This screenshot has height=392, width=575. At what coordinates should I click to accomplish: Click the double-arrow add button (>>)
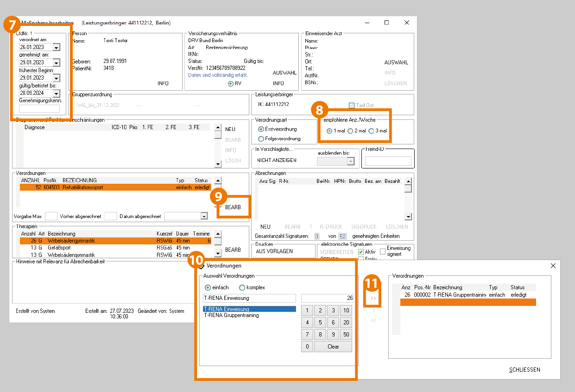[373, 299]
